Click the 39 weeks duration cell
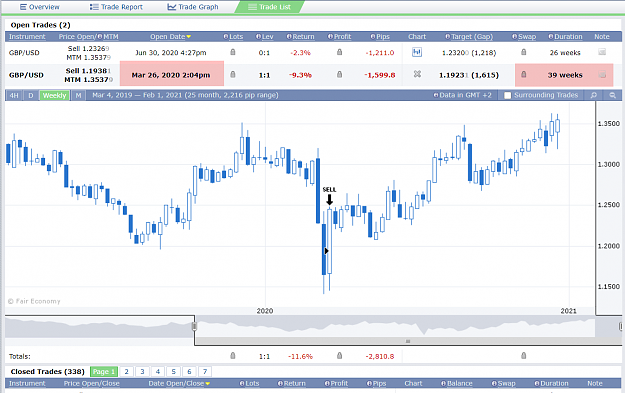The image size is (625, 393). [565, 75]
